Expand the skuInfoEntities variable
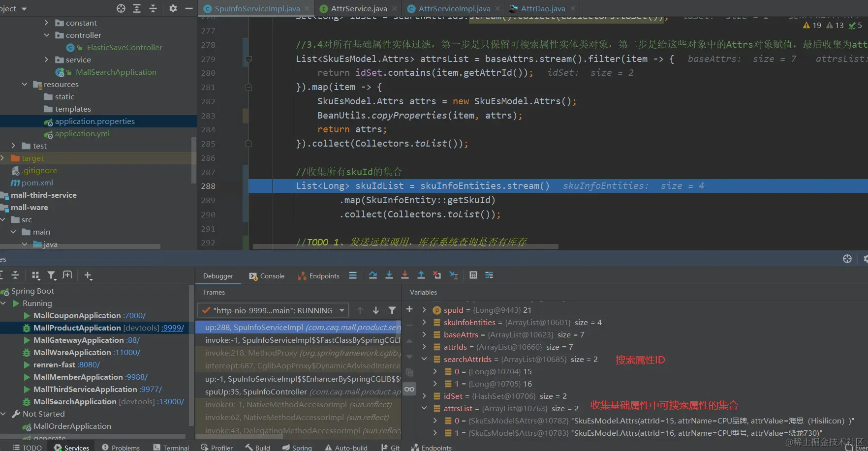Screen dimensions: 868x451 pyautogui.click(x=424, y=322)
